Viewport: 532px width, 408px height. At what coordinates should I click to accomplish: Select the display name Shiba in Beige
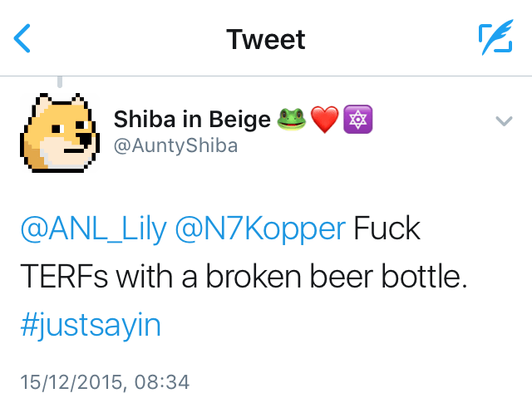point(192,120)
